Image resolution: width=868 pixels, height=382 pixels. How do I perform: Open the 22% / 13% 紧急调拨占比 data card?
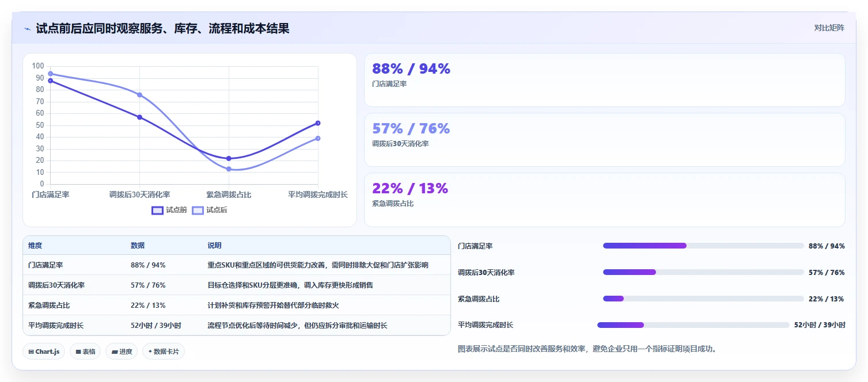(605, 200)
